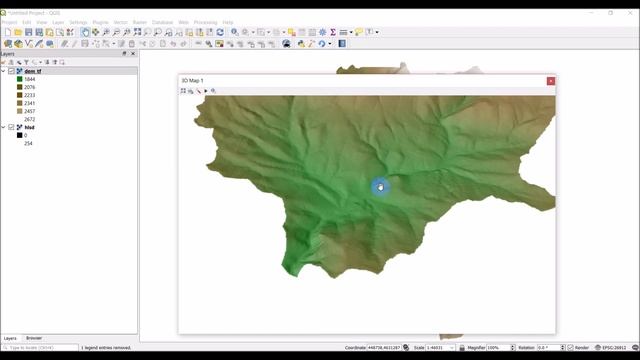This screenshot has width=640, height=360.
Task: Open the View menu
Action: pos(42,22)
